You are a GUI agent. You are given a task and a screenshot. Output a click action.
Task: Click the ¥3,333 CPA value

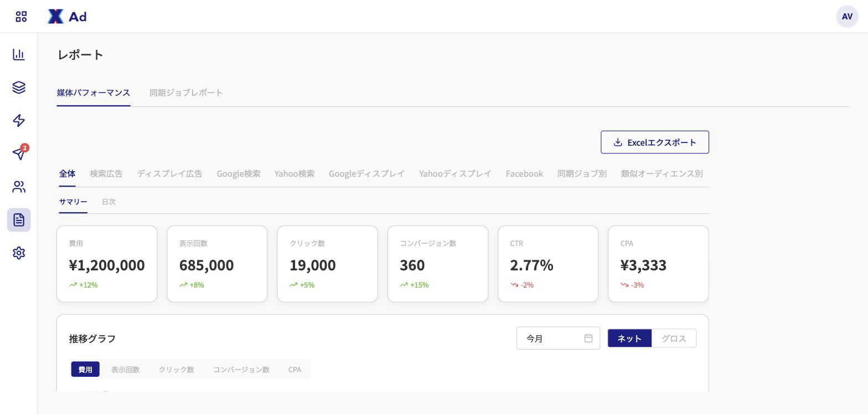643,265
